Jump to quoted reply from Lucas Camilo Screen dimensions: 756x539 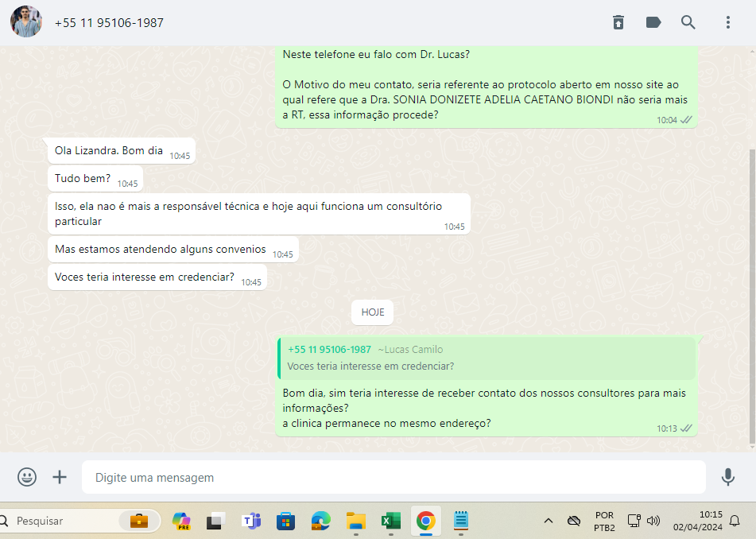[x=487, y=358]
